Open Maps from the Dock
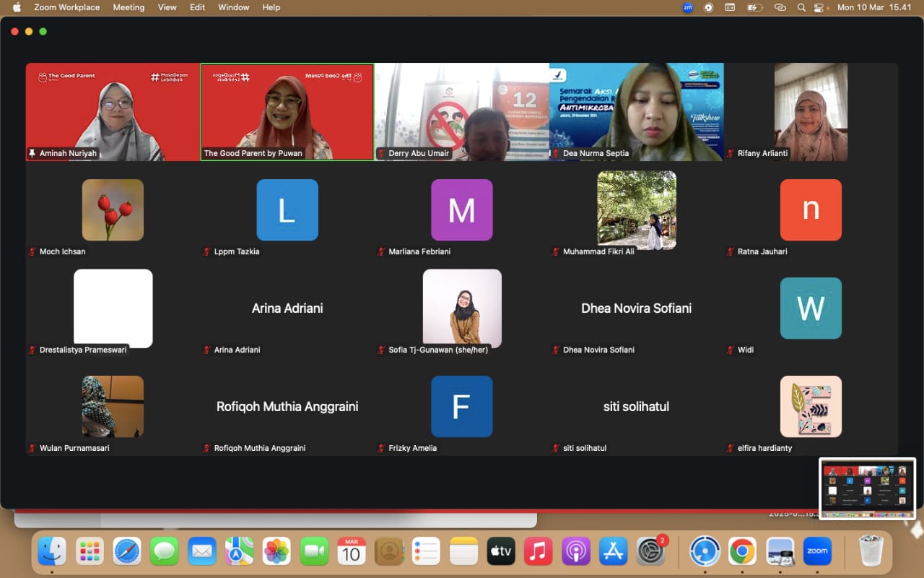The height and width of the screenshot is (578, 924). pyautogui.click(x=239, y=551)
